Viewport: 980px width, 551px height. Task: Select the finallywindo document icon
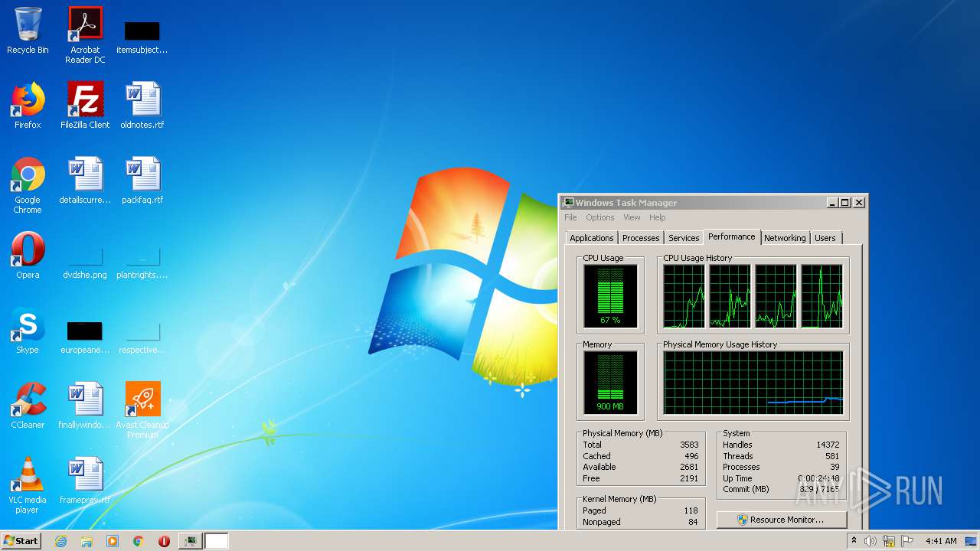pyautogui.click(x=85, y=406)
